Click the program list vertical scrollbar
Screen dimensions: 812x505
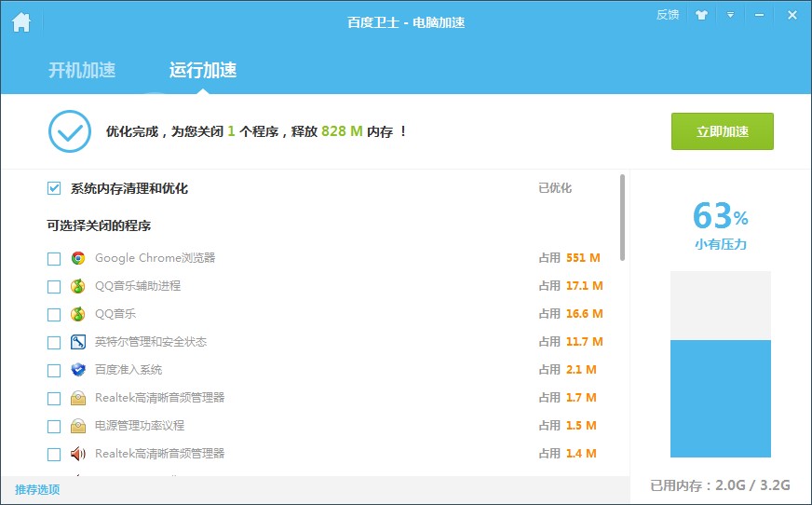(622, 217)
